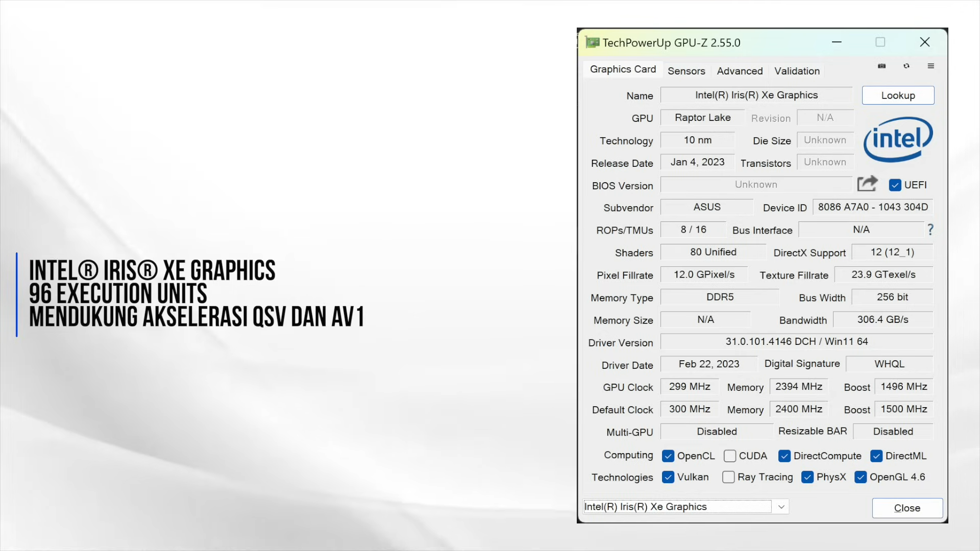980x551 pixels.
Task: Click the Default Clock Boost value 1500 MHz
Action: [x=904, y=409]
